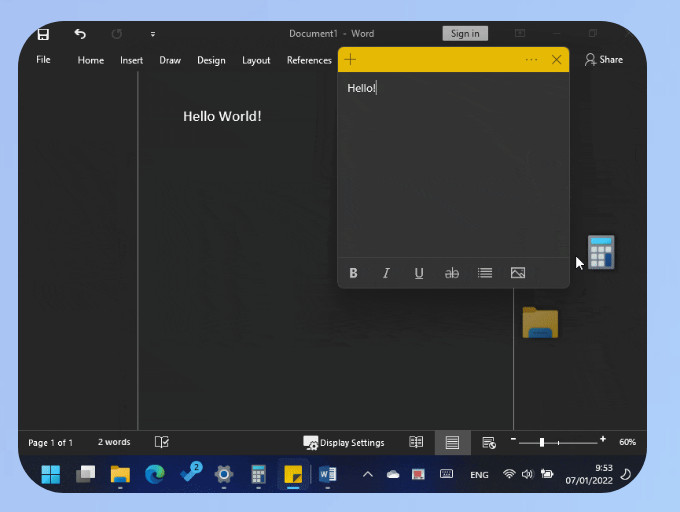Open the sticky note three-dot menu

pos(531,60)
